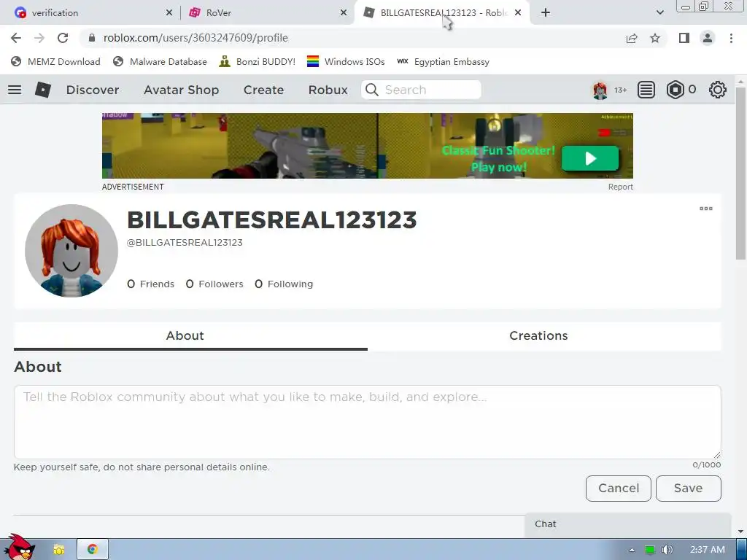The image size is (747, 560).
Task: Click the search magnifier icon
Action: [372, 90]
